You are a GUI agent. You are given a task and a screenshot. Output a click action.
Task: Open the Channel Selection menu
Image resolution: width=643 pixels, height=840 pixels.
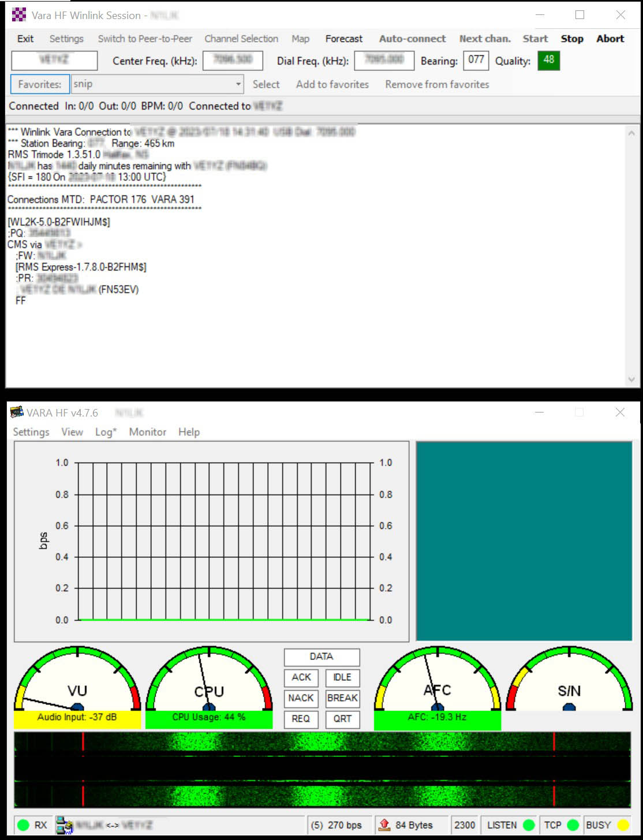point(241,39)
